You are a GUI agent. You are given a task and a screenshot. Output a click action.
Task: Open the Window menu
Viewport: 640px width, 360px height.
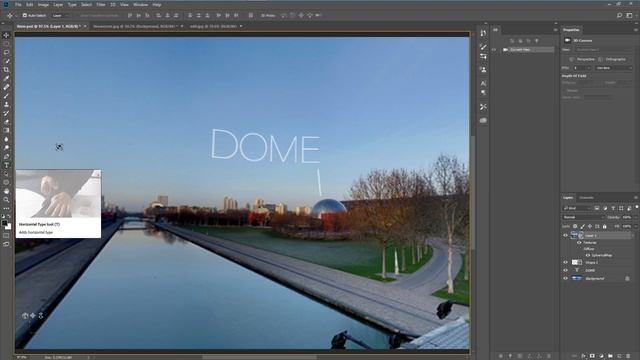140,4
